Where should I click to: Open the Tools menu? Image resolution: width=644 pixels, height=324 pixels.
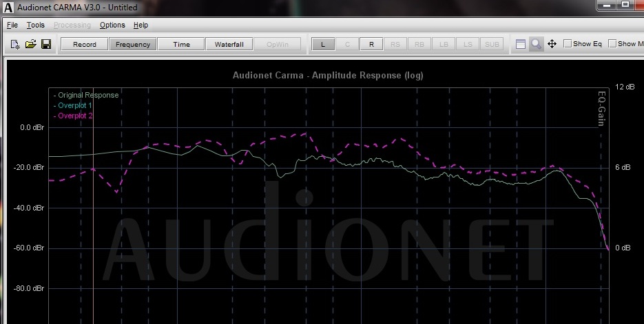point(35,25)
